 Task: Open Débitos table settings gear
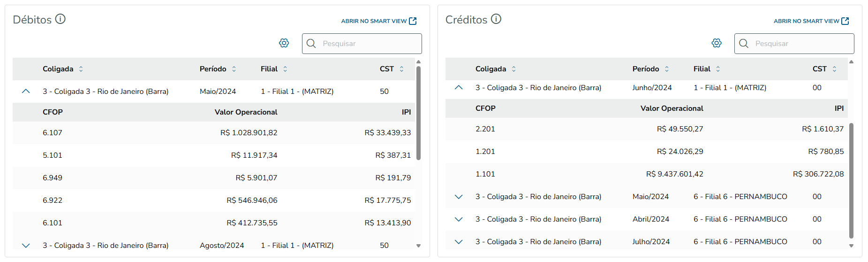[x=284, y=43]
